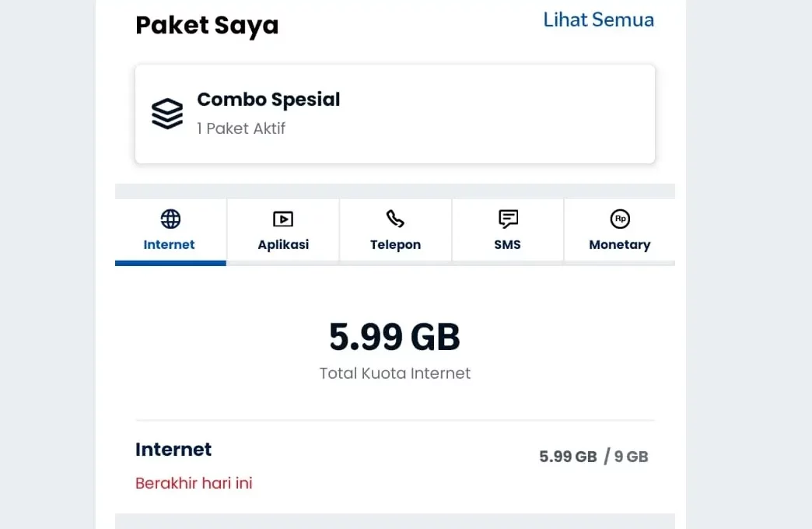
Task: Open the Combo Spesial package card
Action: (x=395, y=114)
